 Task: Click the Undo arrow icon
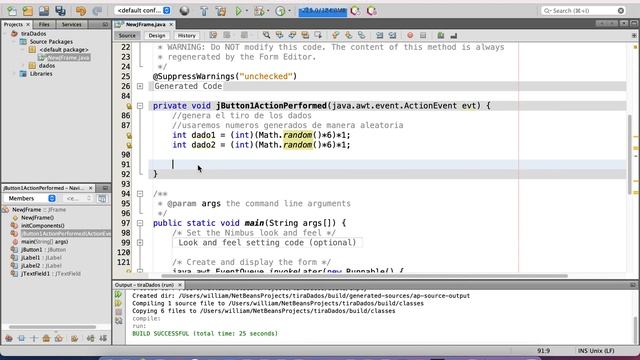(x=81, y=11)
